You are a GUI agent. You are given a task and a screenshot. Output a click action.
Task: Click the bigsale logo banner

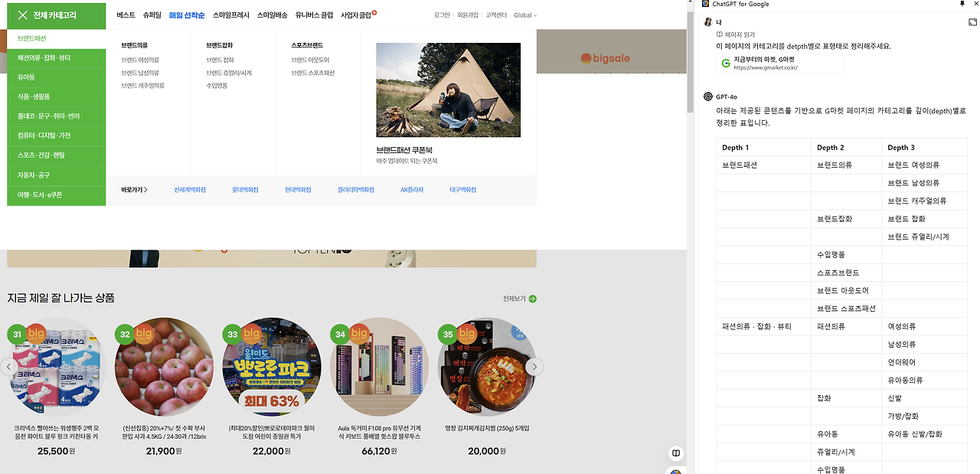[605, 58]
